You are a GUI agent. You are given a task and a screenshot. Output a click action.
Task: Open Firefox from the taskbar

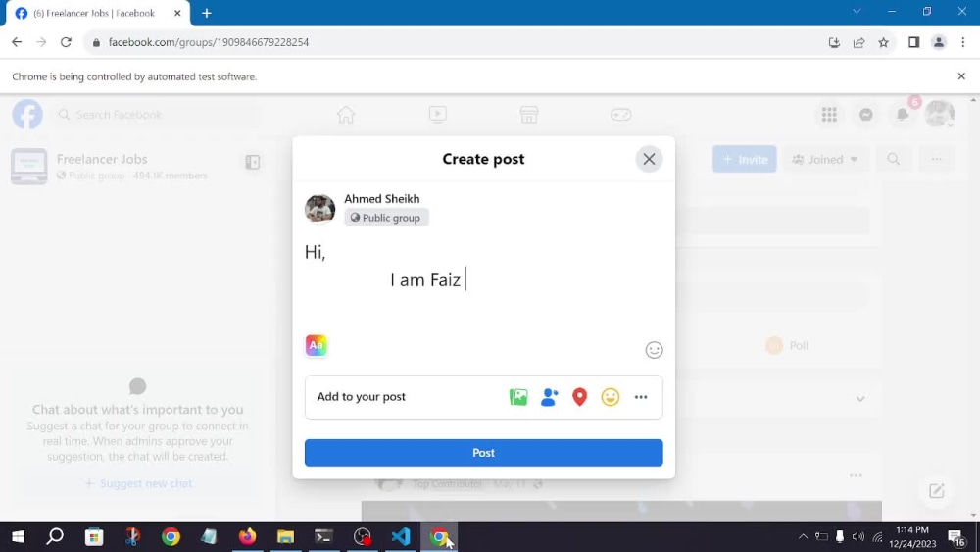(248, 536)
